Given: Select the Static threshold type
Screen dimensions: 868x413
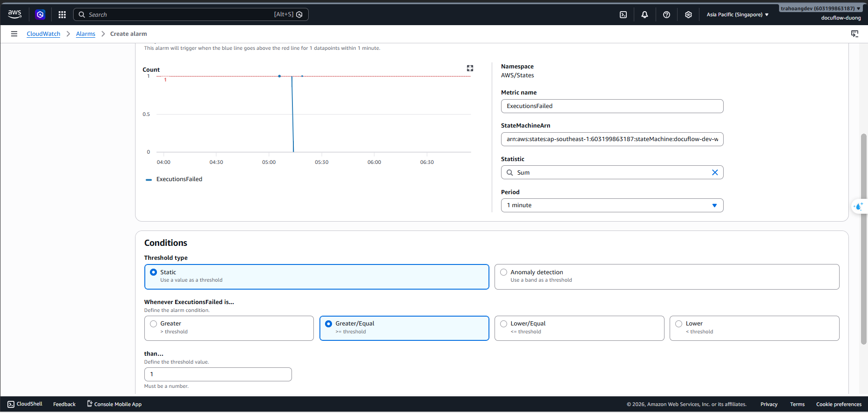Looking at the screenshot, I should pyautogui.click(x=317, y=277).
